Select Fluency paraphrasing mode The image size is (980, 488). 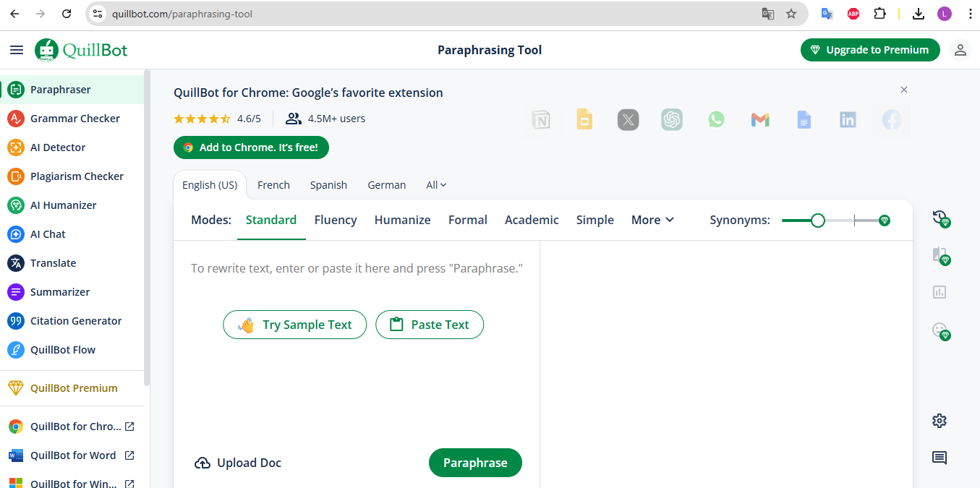[336, 220]
